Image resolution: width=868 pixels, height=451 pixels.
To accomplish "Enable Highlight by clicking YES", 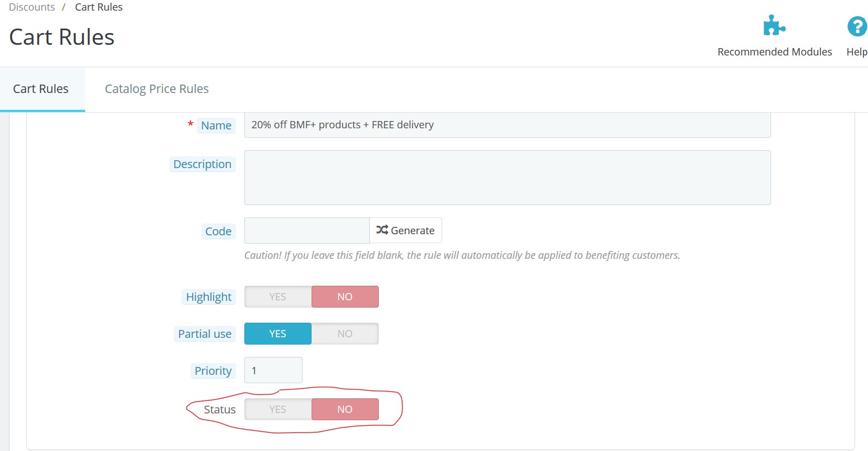I will tap(277, 296).
